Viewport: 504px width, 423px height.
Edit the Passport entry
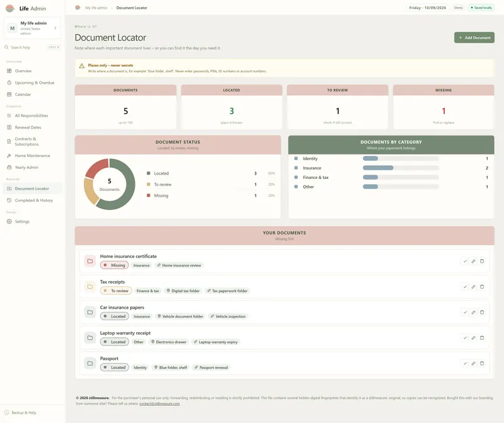pyautogui.click(x=473, y=363)
